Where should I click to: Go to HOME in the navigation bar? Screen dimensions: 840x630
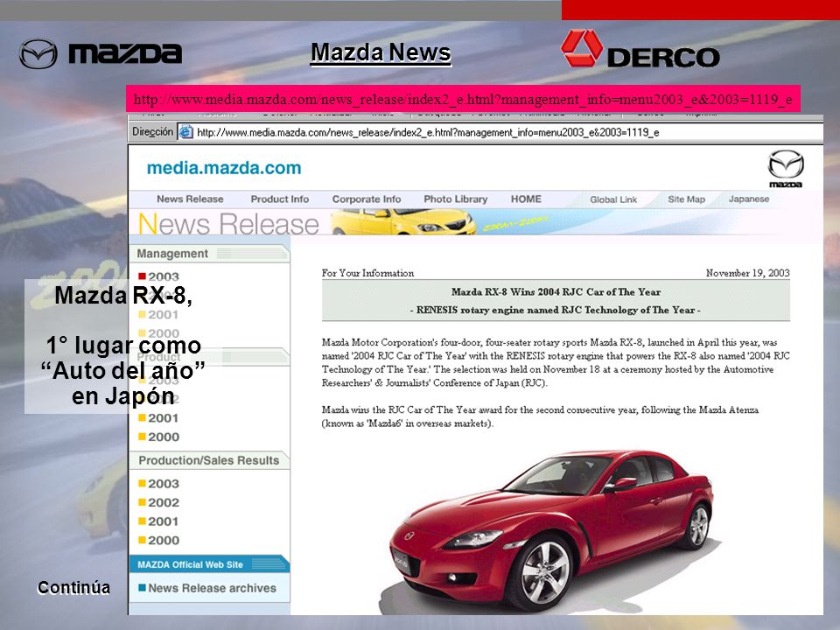(526, 199)
